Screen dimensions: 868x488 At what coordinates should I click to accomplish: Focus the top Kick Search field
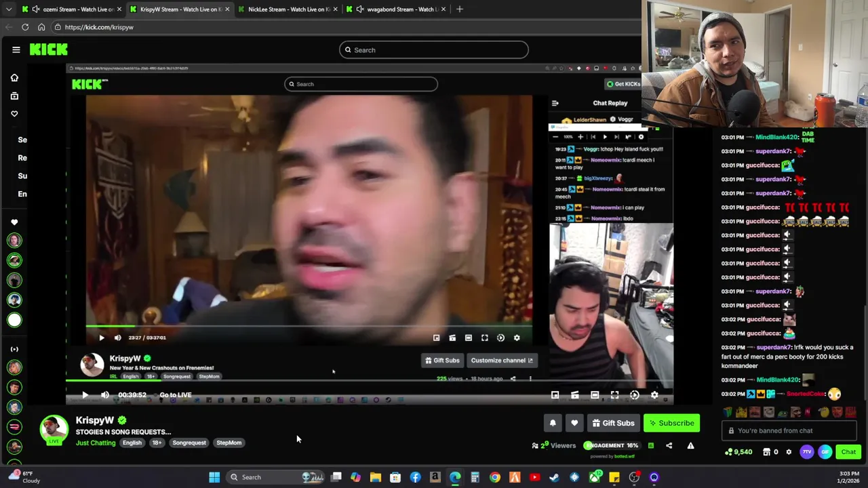(434, 49)
